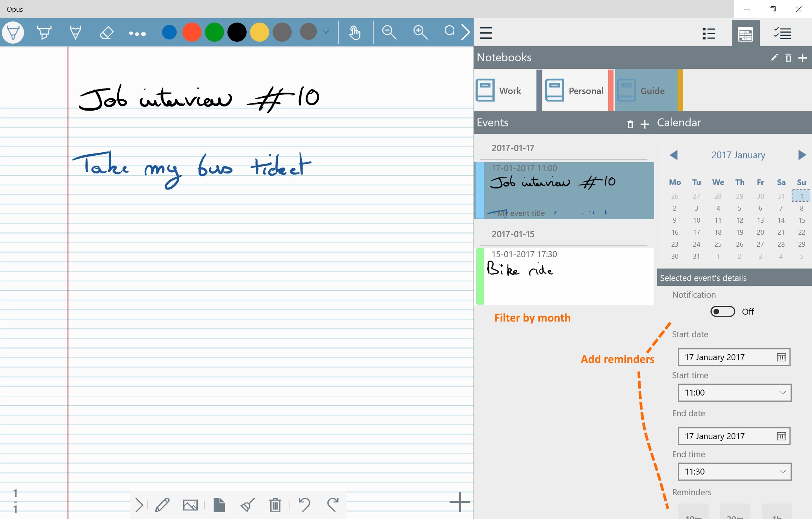Enable touch writing hand mode

point(354,33)
